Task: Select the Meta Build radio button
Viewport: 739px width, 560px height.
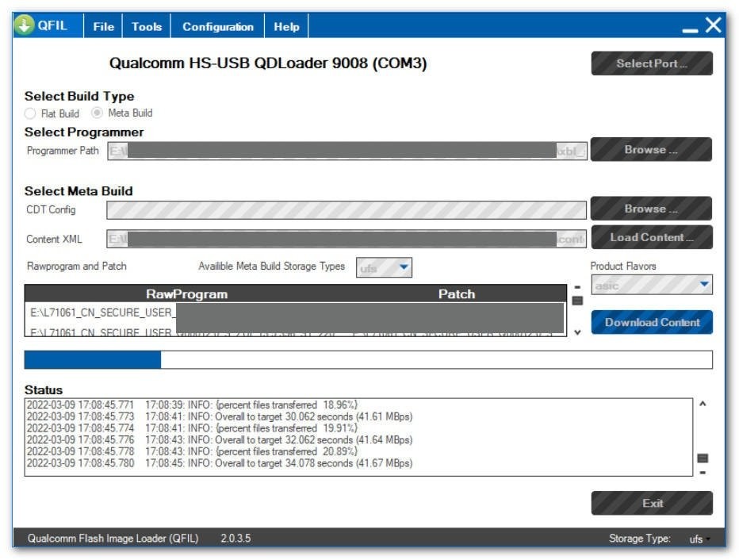Action: (x=97, y=113)
